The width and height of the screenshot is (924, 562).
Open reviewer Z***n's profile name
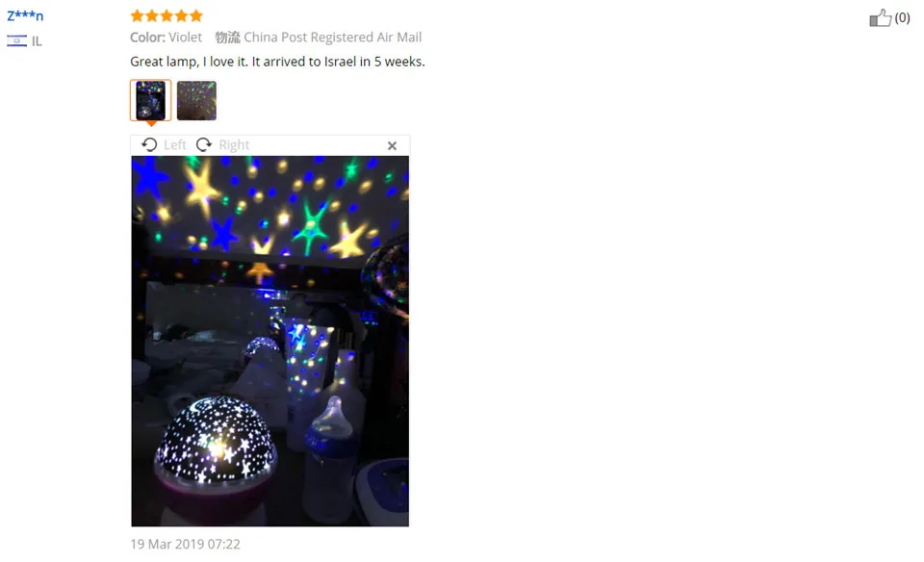[x=25, y=15]
